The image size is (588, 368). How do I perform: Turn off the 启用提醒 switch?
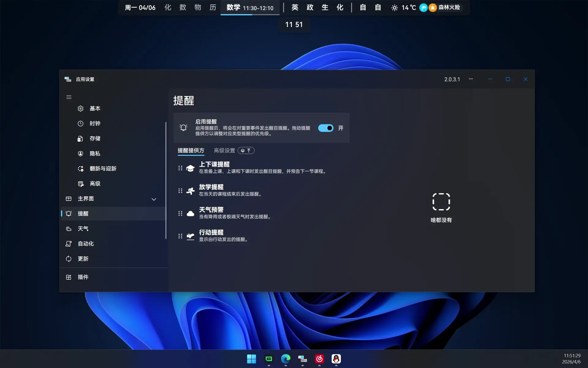[x=326, y=128]
